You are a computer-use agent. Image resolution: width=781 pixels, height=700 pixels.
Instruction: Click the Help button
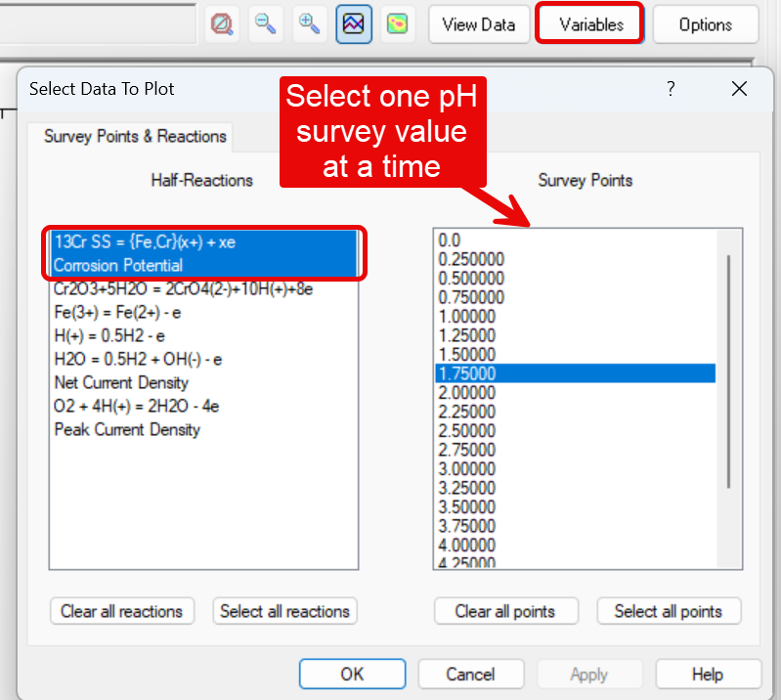coord(708,675)
